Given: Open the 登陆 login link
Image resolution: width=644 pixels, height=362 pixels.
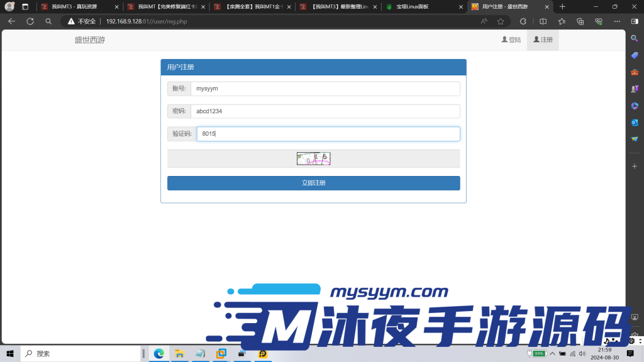Looking at the screenshot, I should (x=512, y=39).
